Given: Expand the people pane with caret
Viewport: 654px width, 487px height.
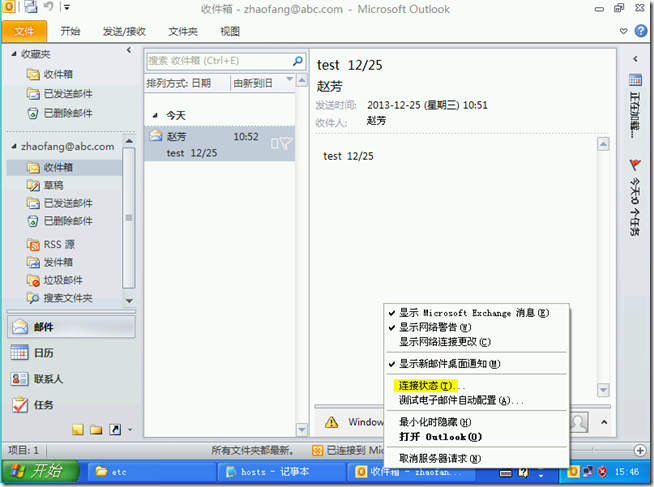Looking at the screenshot, I should pyautogui.click(x=604, y=422).
